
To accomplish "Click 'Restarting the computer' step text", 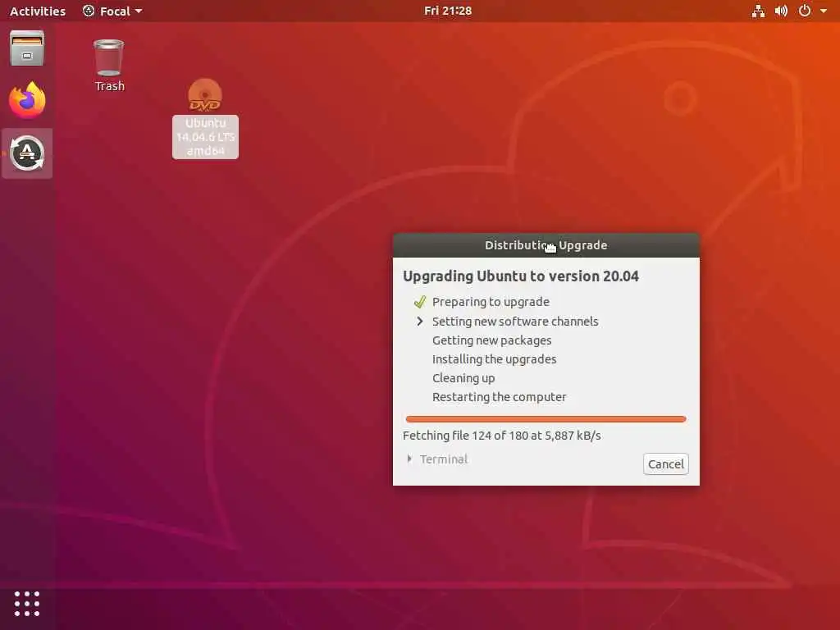I will coord(499,397).
